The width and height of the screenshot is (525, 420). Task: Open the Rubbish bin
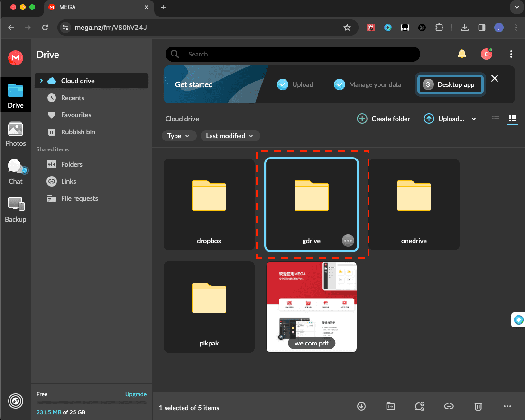(x=78, y=132)
